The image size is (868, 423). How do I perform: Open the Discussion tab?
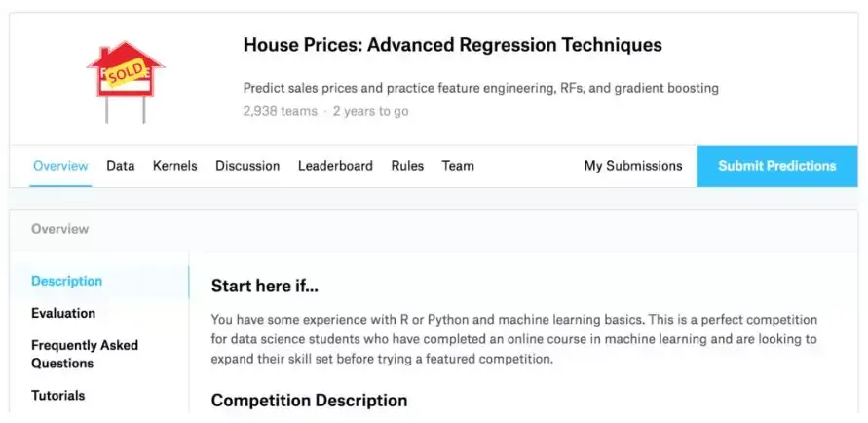(247, 166)
